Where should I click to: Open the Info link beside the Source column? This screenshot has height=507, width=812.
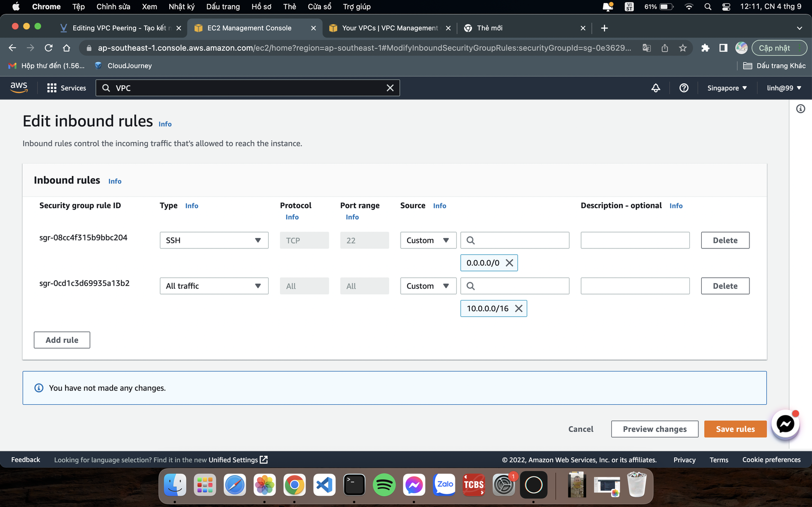439,206
